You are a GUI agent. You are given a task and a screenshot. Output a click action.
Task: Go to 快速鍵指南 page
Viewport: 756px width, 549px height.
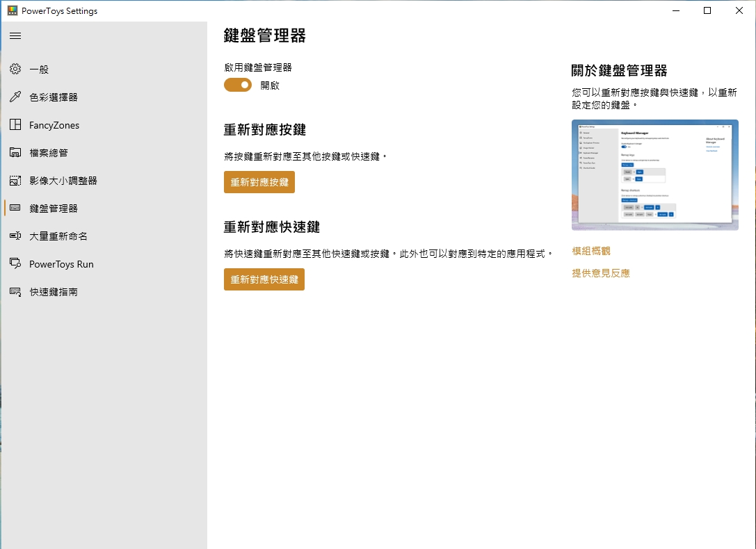[x=104, y=293]
